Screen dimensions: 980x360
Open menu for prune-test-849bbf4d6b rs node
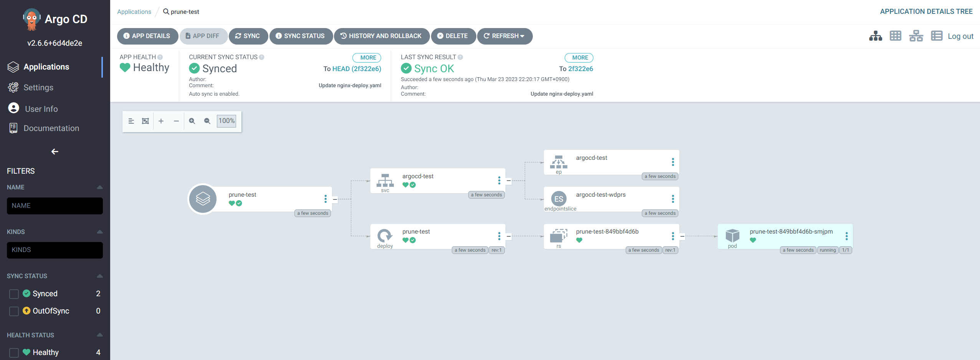[673, 236]
